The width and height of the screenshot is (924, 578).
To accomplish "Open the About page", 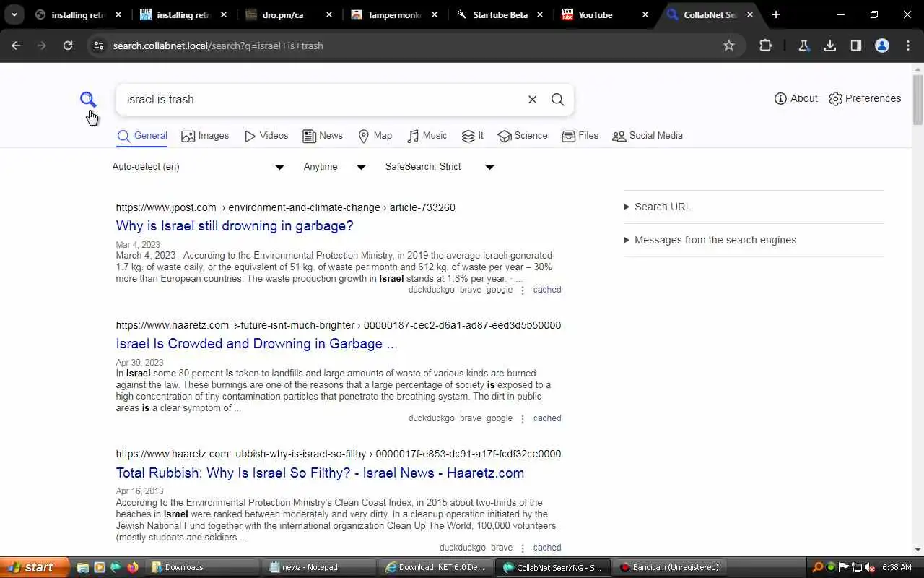I will click(x=796, y=98).
